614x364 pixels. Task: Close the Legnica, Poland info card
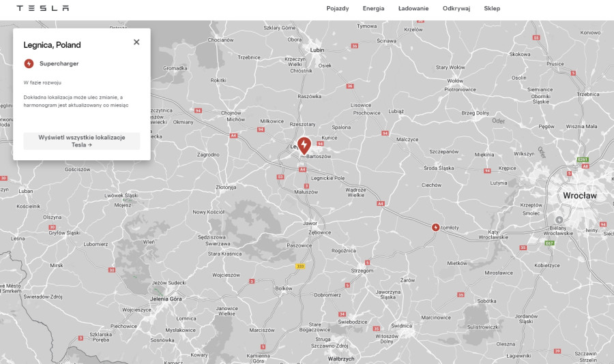pyautogui.click(x=136, y=42)
